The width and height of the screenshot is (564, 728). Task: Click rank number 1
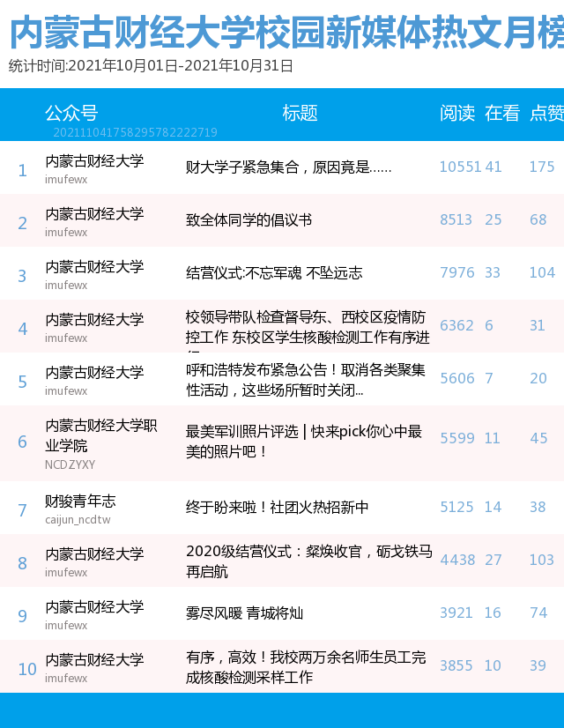click(22, 171)
